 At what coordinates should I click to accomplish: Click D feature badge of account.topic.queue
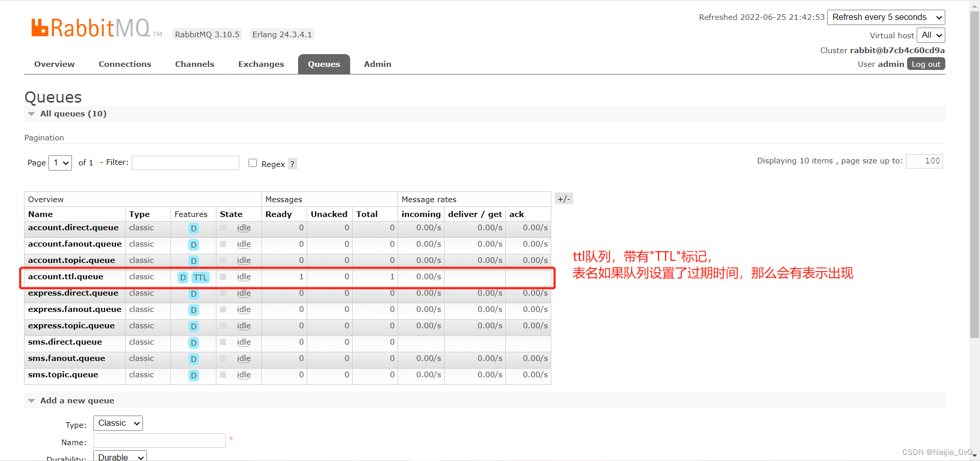193,261
